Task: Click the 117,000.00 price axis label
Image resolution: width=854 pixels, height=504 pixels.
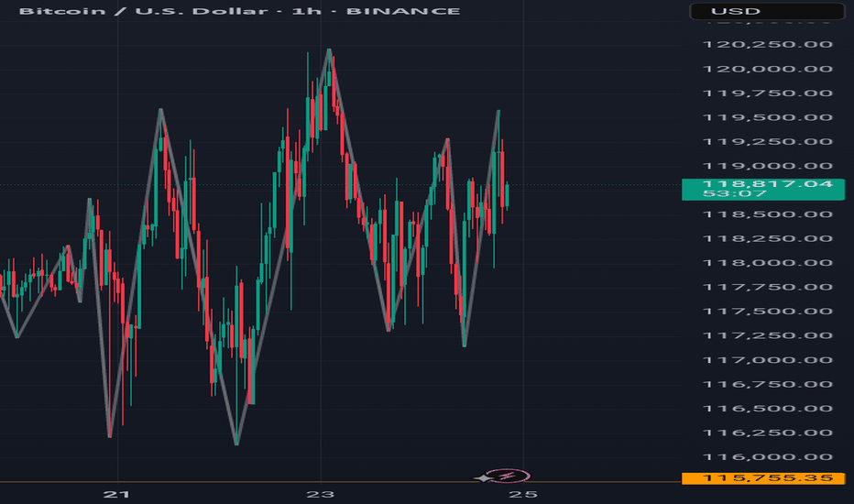Action: 768,360
